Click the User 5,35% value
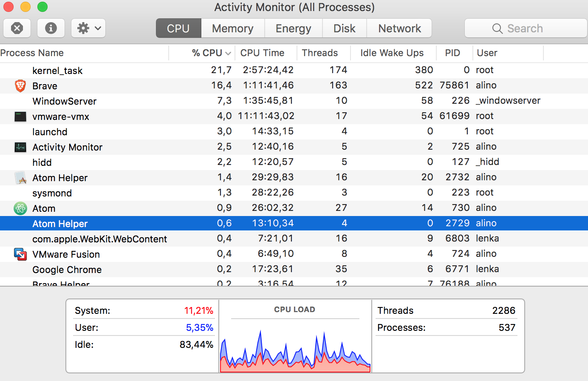588x381 pixels. pyautogui.click(x=199, y=328)
